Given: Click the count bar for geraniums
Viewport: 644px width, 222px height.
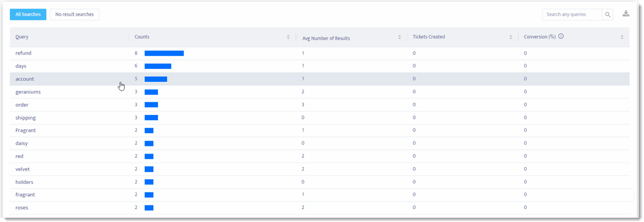Looking at the screenshot, I should pos(151,92).
